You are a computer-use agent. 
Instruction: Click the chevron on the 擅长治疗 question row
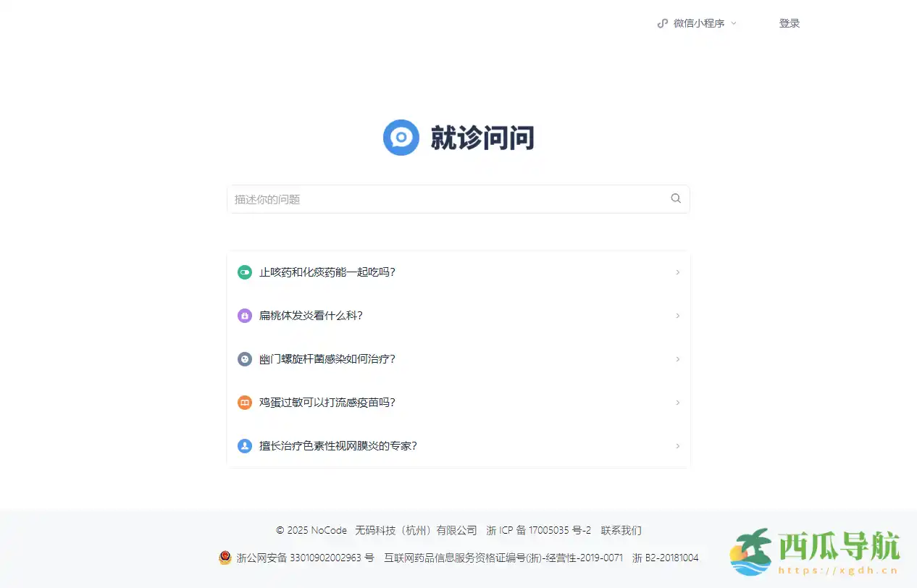pos(677,446)
